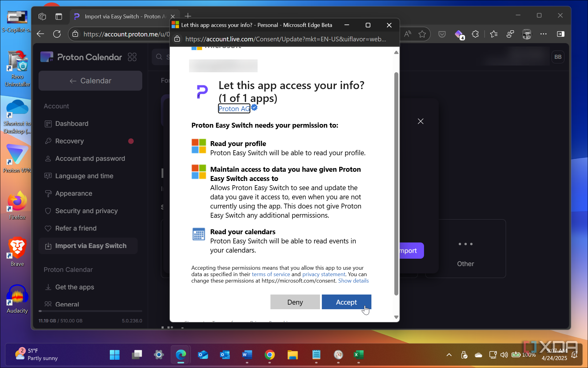Click the purple Import button
Viewport: 588px width, 368px height.
coord(411,251)
